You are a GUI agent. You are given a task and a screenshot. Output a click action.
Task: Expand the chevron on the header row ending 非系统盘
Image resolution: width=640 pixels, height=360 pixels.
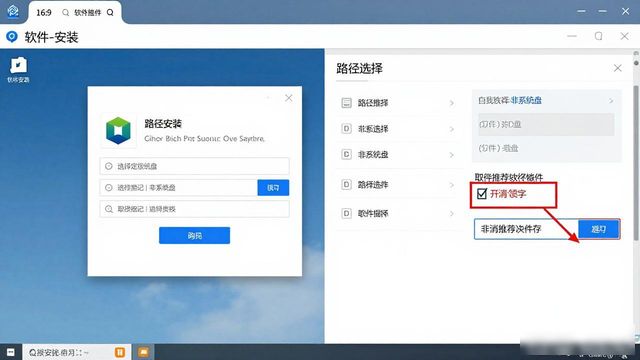point(611,100)
